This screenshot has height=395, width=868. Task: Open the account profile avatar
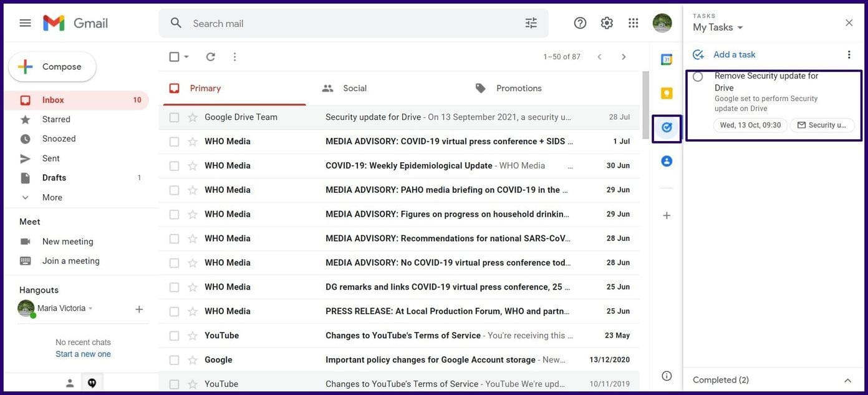pyautogui.click(x=662, y=23)
